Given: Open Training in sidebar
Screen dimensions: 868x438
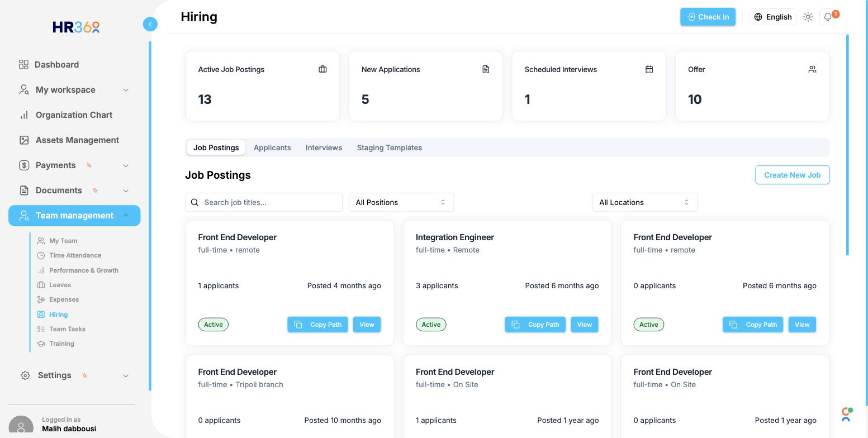Looking at the screenshot, I should tap(61, 344).
